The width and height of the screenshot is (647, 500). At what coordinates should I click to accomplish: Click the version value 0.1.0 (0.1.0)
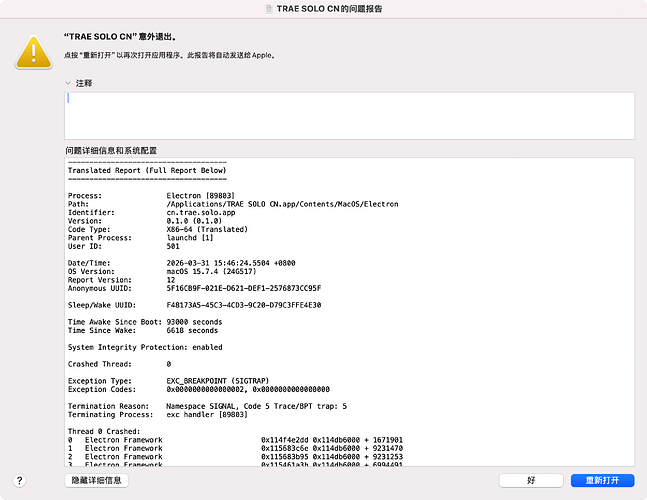coord(194,221)
